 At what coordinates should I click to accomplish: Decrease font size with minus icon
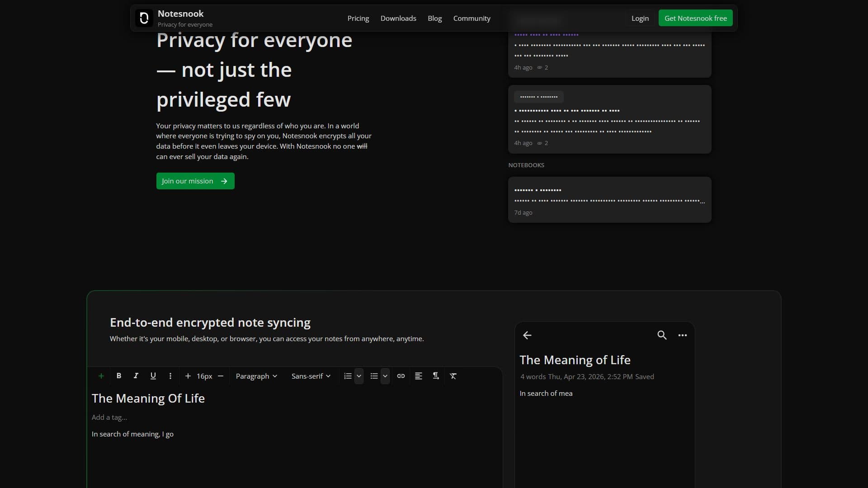point(221,376)
